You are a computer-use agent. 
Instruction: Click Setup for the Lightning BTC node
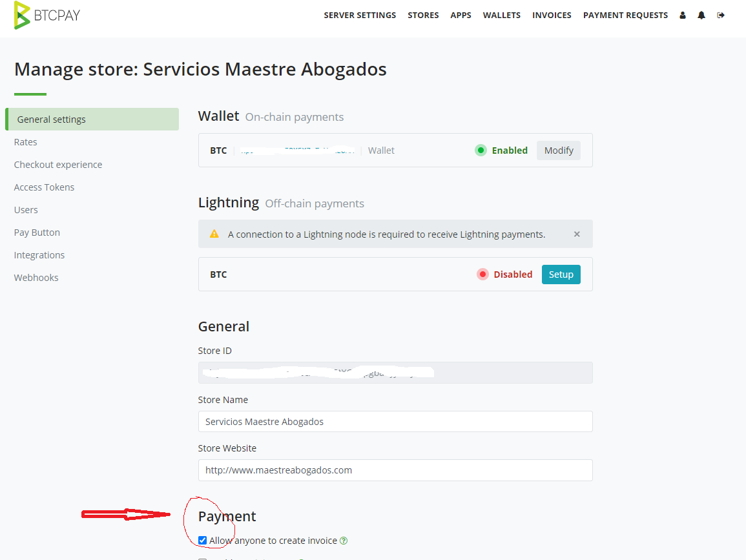[561, 275]
